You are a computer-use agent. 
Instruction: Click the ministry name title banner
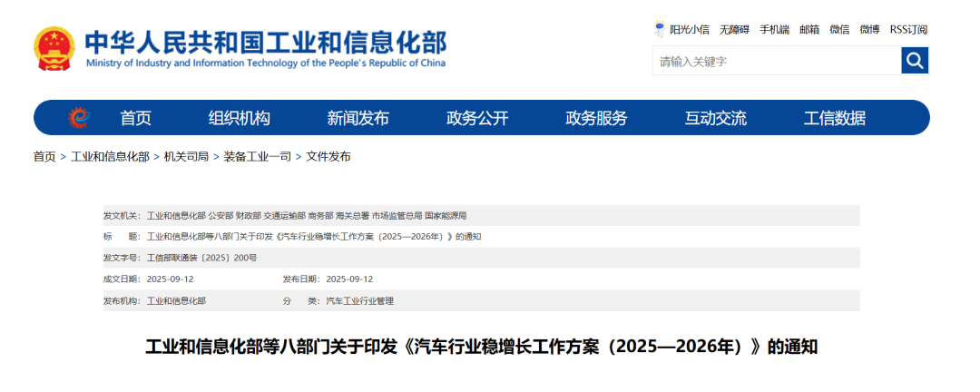coord(266,43)
